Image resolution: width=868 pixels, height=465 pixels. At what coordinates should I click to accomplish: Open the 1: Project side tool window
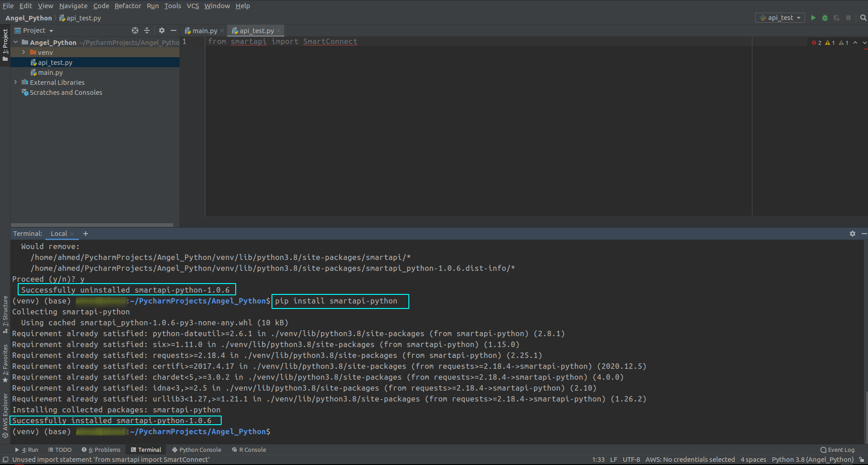tap(5, 44)
